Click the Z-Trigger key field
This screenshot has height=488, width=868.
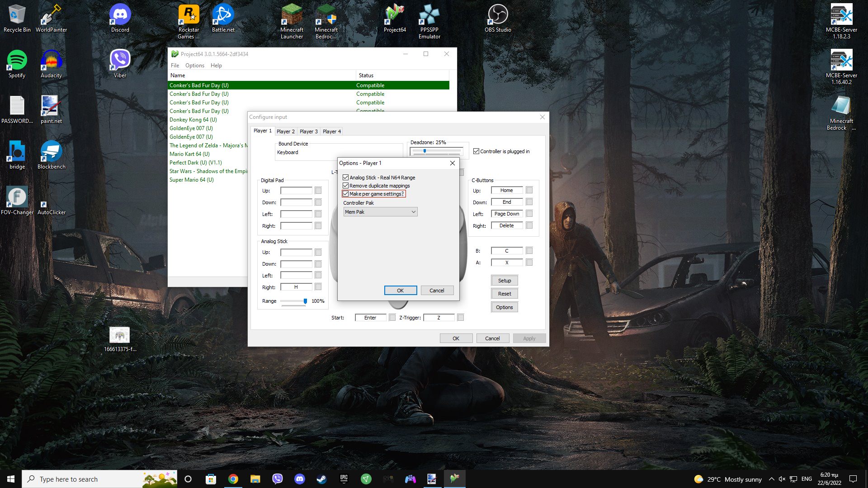click(x=439, y=318)
